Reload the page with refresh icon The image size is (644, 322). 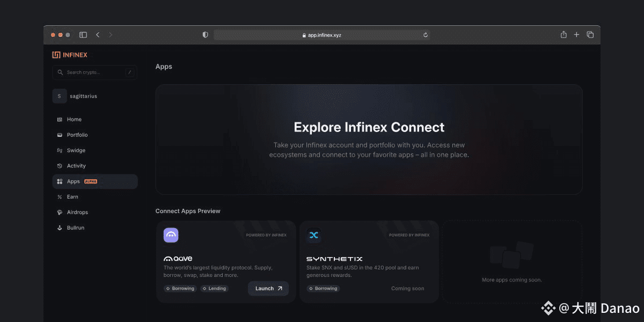click(x=425, y=35)
